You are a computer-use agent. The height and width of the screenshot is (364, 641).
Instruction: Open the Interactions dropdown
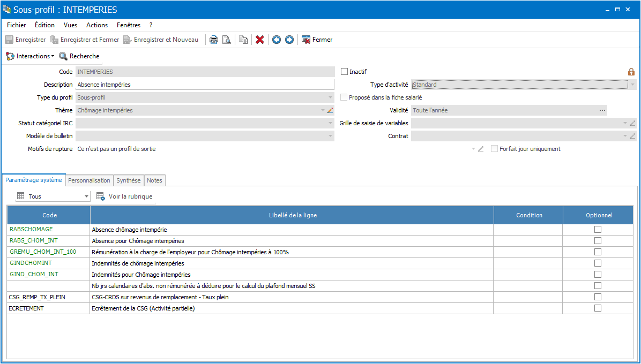(x=30, y=56)
